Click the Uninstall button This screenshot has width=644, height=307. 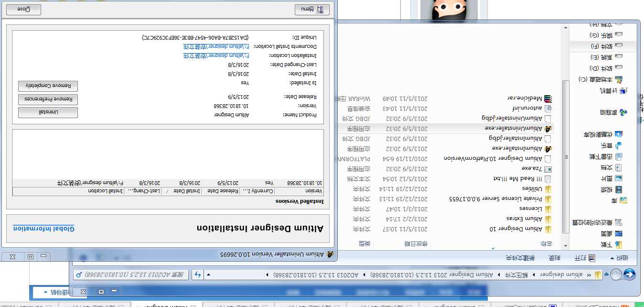point(48,112)
